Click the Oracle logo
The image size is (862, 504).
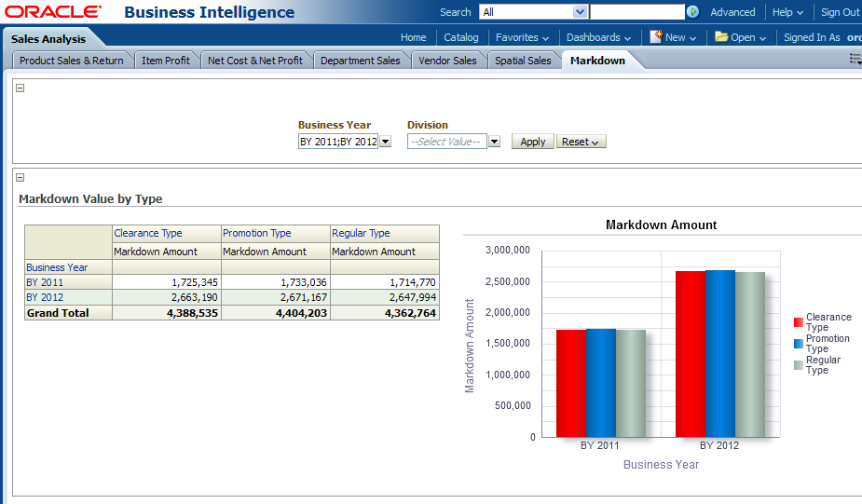pyautogui.click(x=53, y=12)
